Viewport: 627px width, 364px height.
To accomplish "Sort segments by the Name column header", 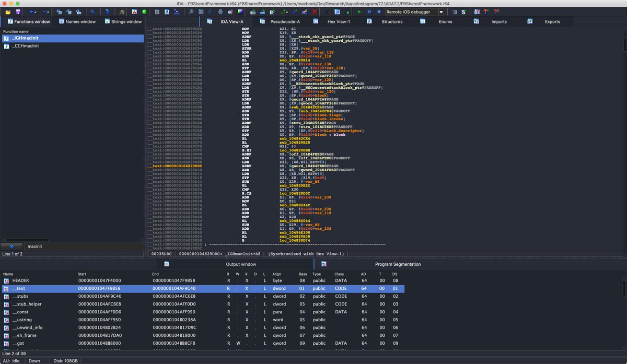I will [x=8, y=274].
